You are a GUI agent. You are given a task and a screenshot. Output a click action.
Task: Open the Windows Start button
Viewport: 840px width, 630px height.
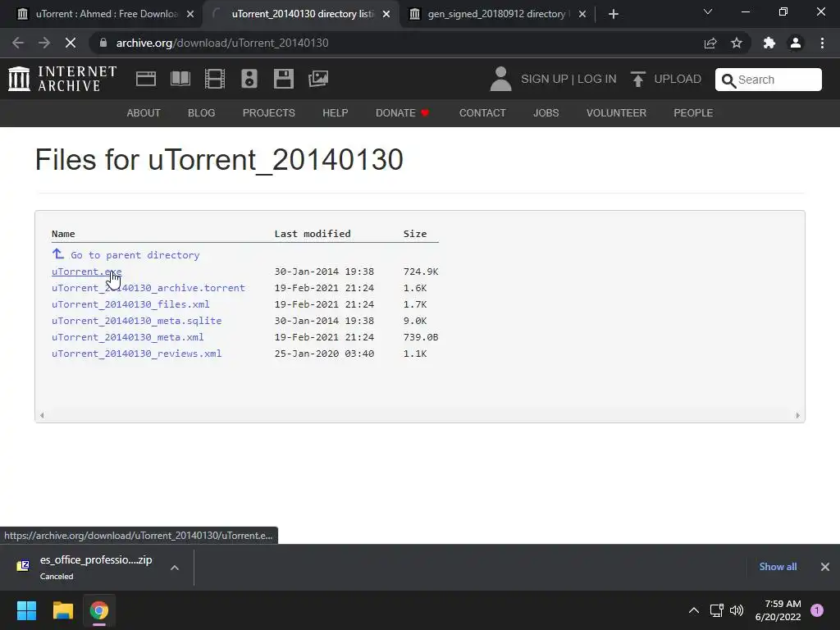26,610
